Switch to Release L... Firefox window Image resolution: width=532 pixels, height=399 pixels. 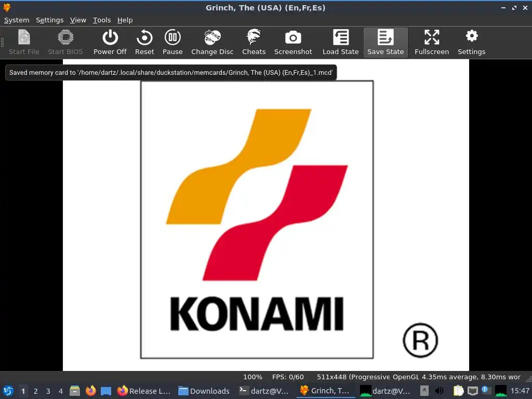pyautogui.click(x=144, y=391)
